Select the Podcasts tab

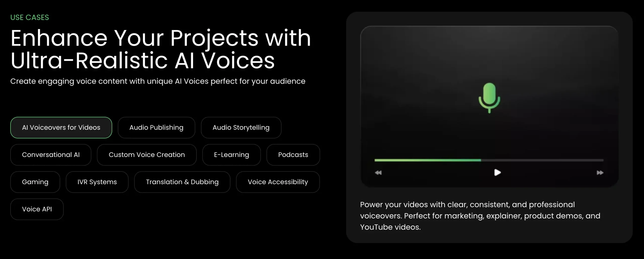tap(293, 155)
